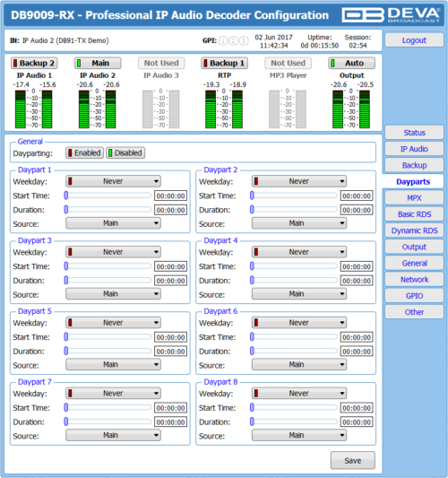Open the Daypart 2 Weekday dropdown
The height and width of the screenshot is (478, 448).
click(x=299, y=181)
